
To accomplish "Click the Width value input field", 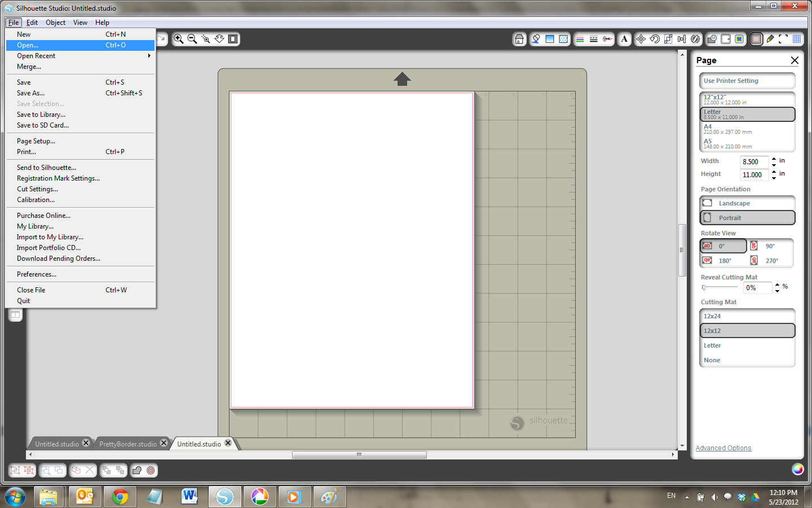I will point(754,162).
